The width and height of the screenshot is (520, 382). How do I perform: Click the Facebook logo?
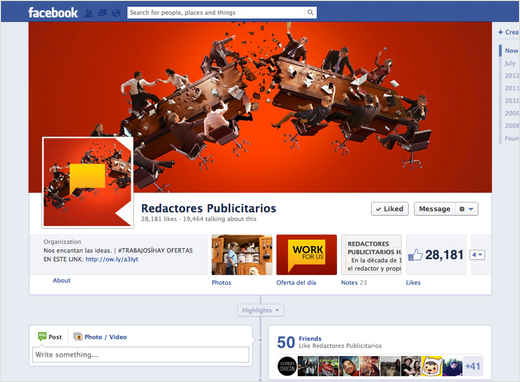tap(53, 13)
